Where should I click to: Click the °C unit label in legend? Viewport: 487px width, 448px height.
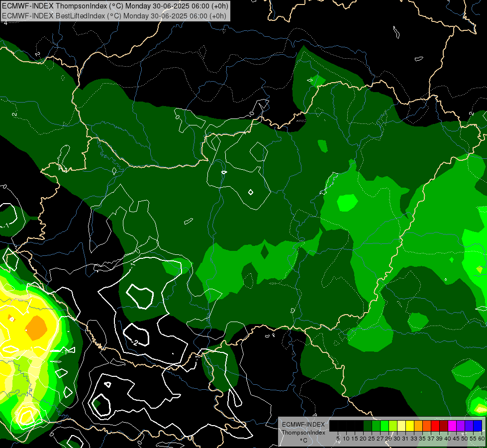pyautogui.click(x=304, y=441)
